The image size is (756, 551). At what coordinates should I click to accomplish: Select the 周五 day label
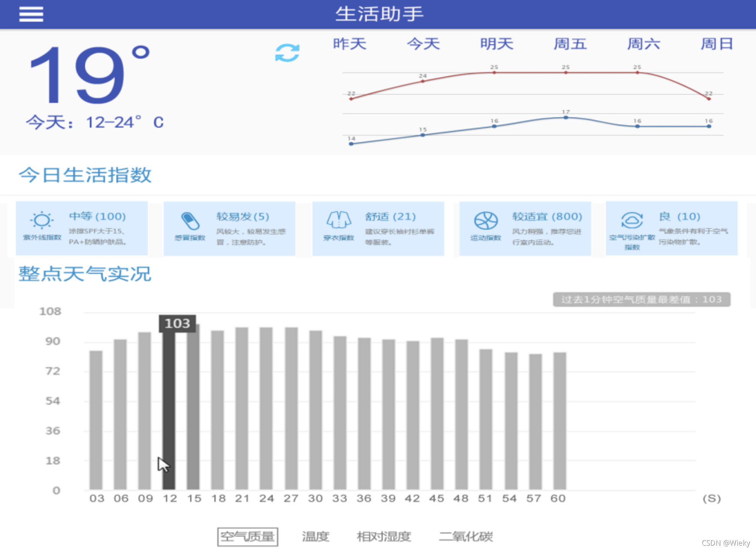[570, 44]
